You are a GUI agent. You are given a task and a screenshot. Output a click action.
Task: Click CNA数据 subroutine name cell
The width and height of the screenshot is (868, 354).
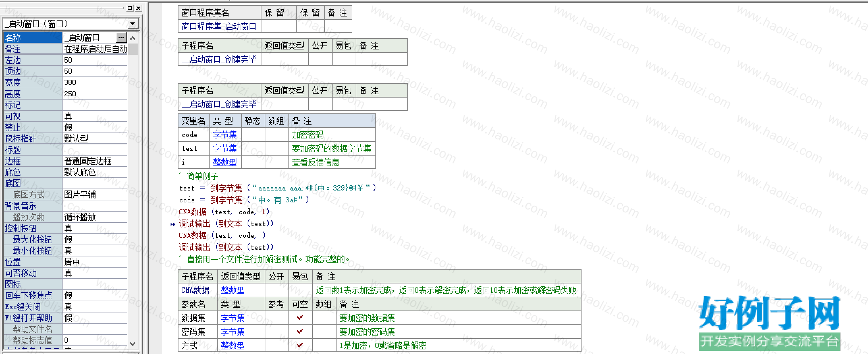198,290
